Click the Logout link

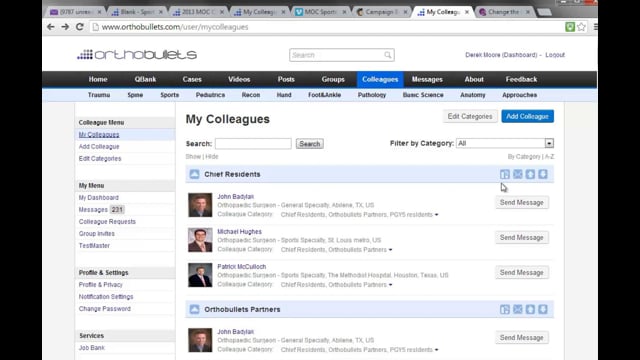(555, 55)
